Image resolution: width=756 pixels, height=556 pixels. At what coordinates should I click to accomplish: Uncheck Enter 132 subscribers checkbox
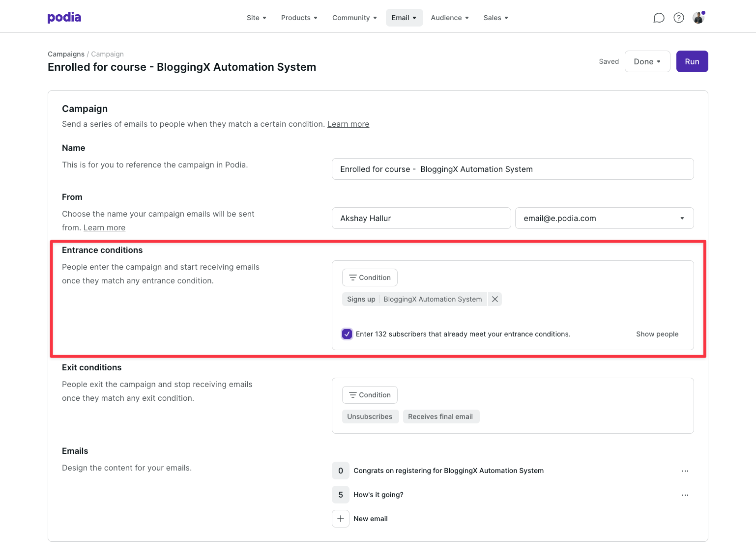point(347,334)
